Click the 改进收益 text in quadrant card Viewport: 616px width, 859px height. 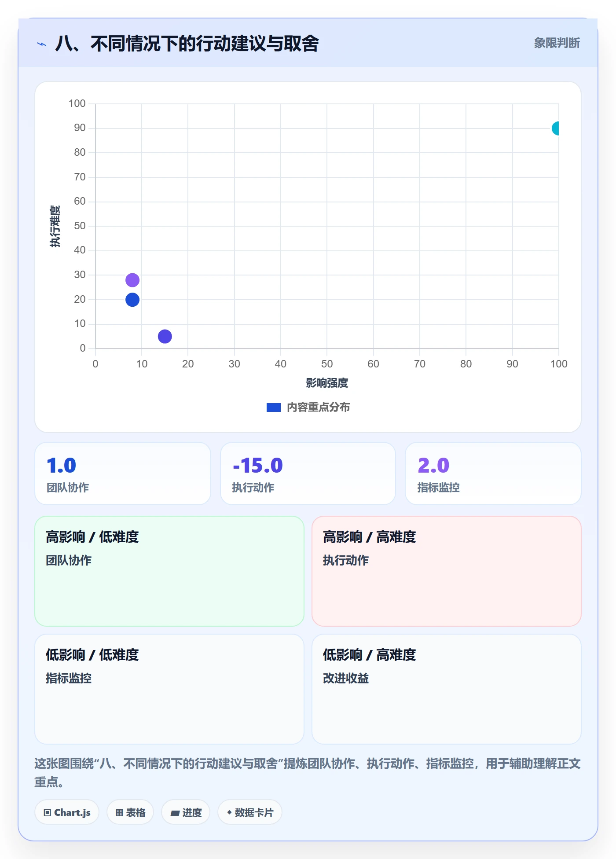pyautogui.click(x=346, y=678)
